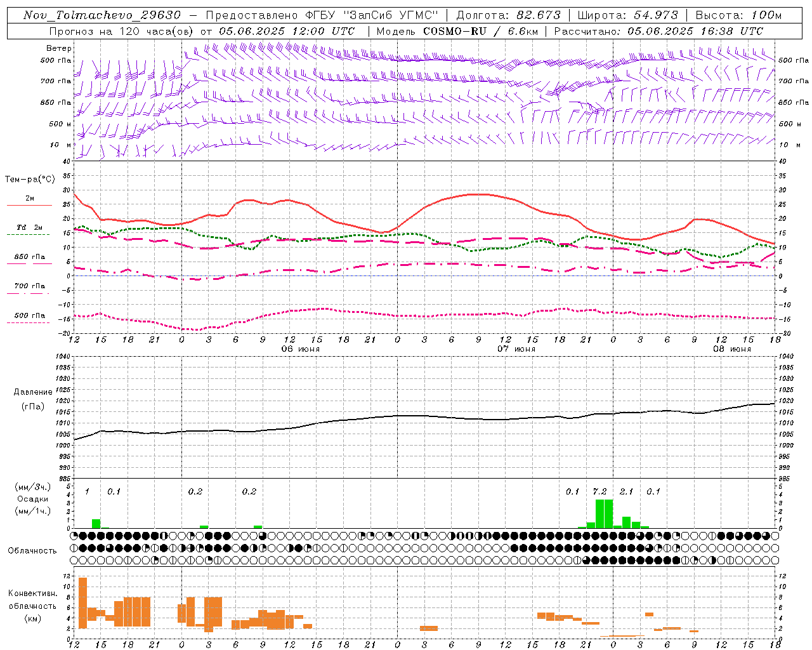Click the station name Nov_Tolmachevo_29630
Image resolution: width=812 pixels, height=650 pixels.
(101, 15)
